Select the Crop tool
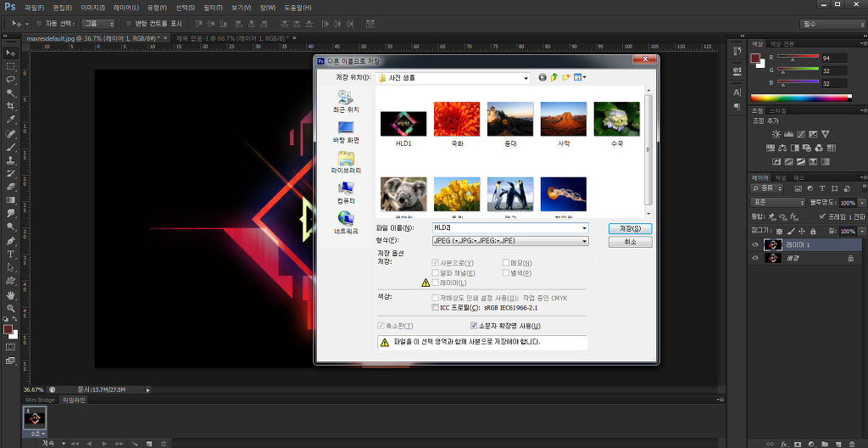This screenshot has height=448, width=868. click(x=11, y=106)
